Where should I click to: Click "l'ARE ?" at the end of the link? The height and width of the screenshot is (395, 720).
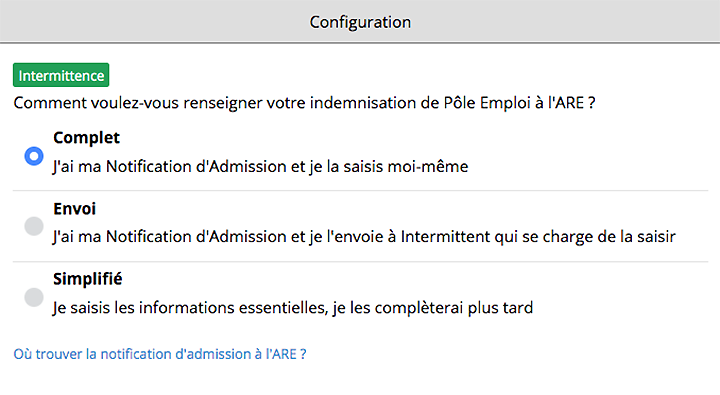[286, 354]
